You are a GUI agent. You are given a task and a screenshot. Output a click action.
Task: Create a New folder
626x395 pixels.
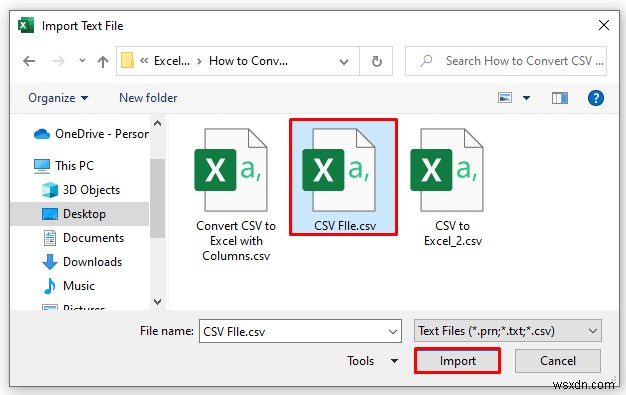coord(148,98)
